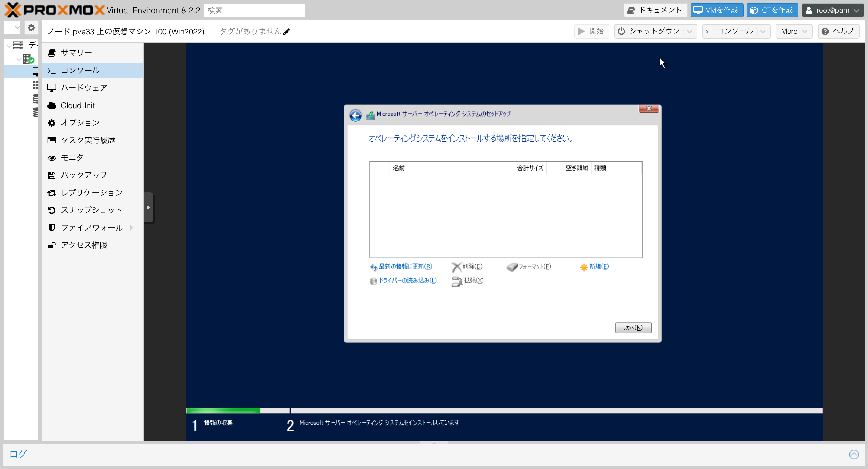Click the edit tags pencil icon
The height and width of the screenshot is (469, 868).
(286, 32)
